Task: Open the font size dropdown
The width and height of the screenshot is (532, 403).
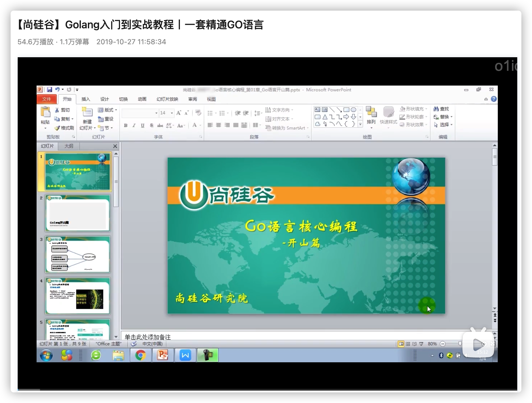Action: 172,113
